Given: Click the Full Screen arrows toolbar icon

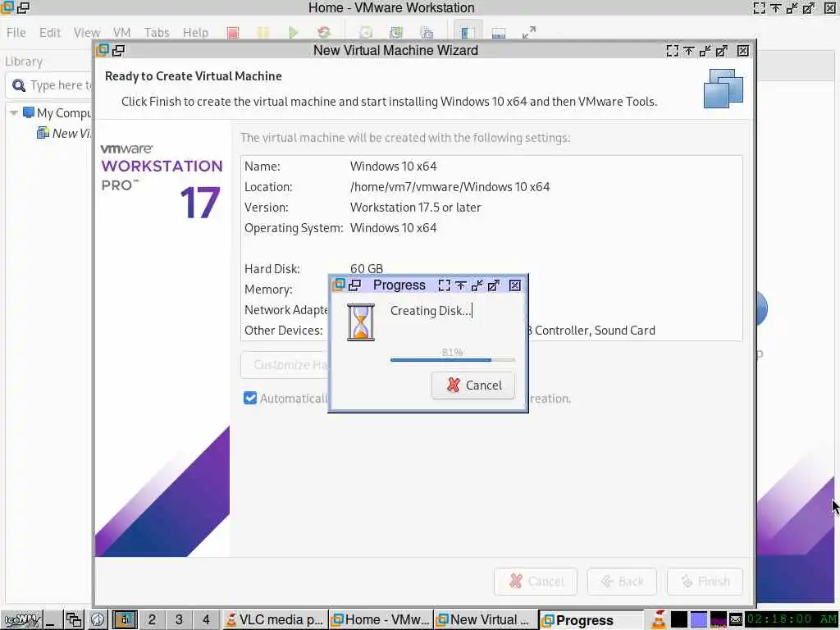Looking at the screenshot, I should coord(529,33).
